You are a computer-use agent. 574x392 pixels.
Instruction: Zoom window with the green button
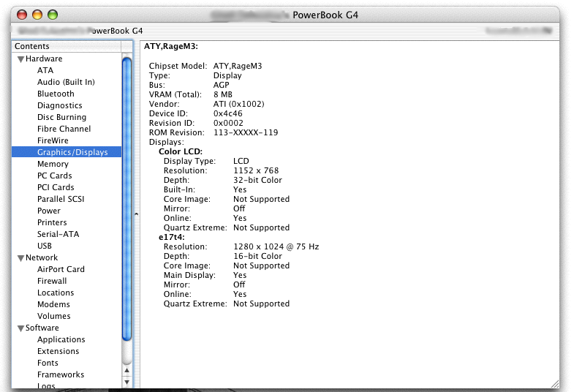(x=53, y=15)
